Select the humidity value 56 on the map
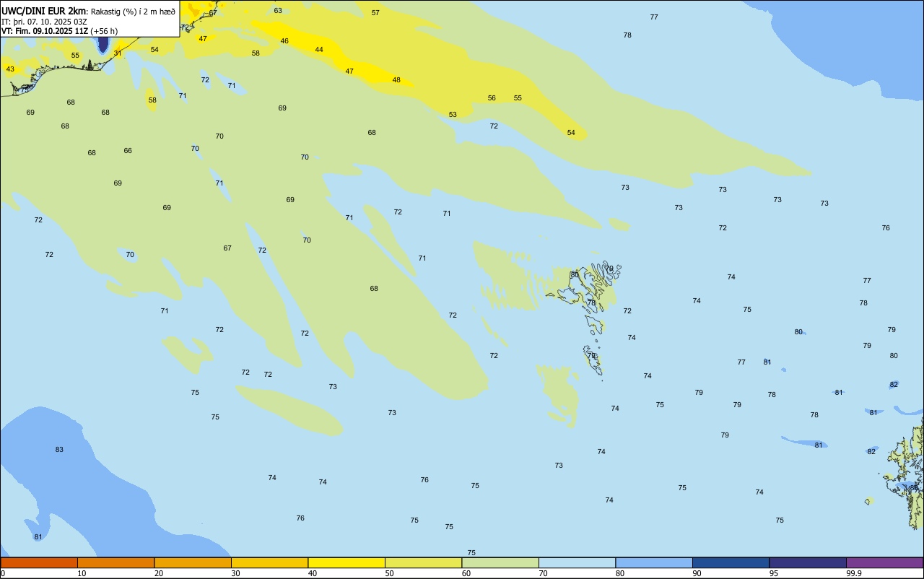Viewport: 924px width, 579px height. point(492,98)
